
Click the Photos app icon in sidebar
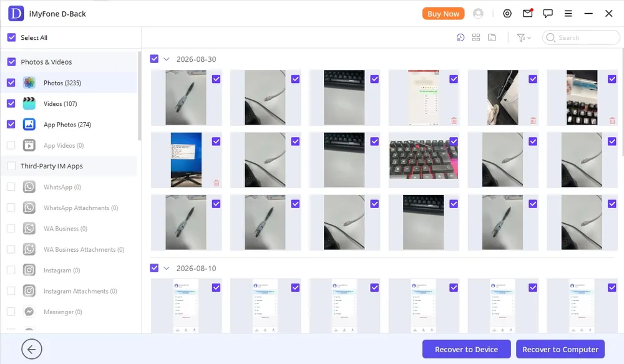click(x=29, y=83)
